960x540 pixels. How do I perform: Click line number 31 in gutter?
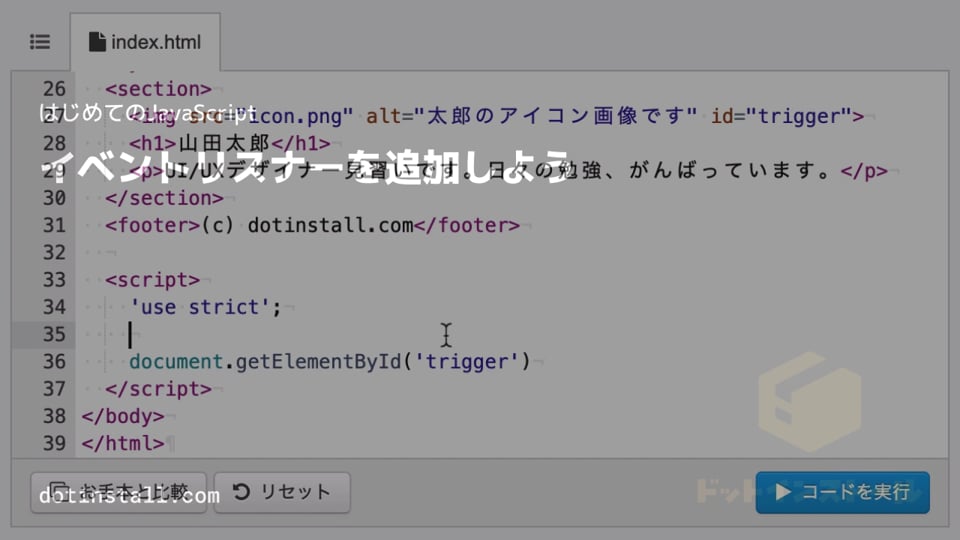point(54,225)
